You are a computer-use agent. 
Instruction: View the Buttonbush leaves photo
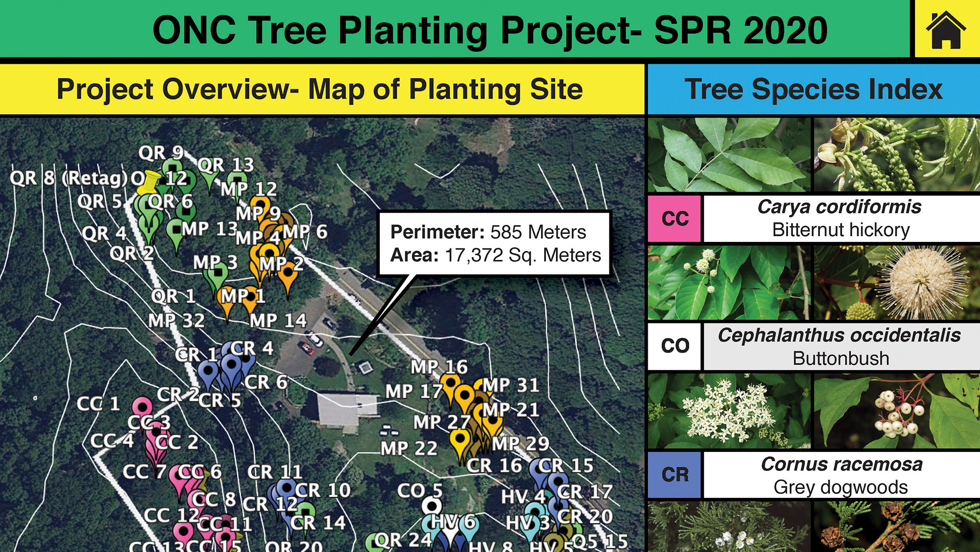pyautogui.click(x=729, y=283)
